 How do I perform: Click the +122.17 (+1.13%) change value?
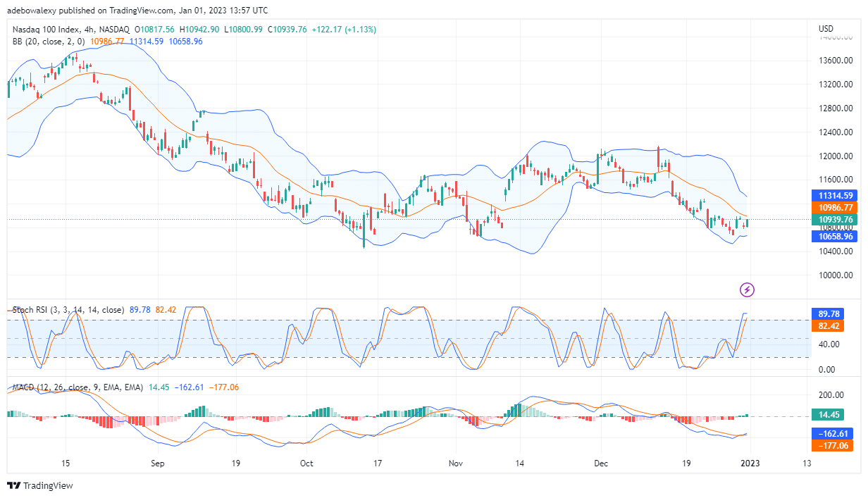345,30
